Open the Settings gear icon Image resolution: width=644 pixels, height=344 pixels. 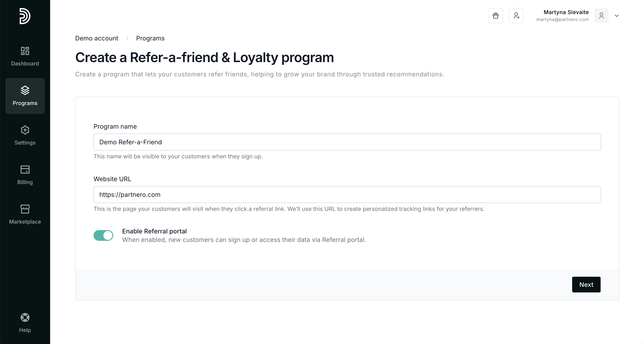(25, 130)
